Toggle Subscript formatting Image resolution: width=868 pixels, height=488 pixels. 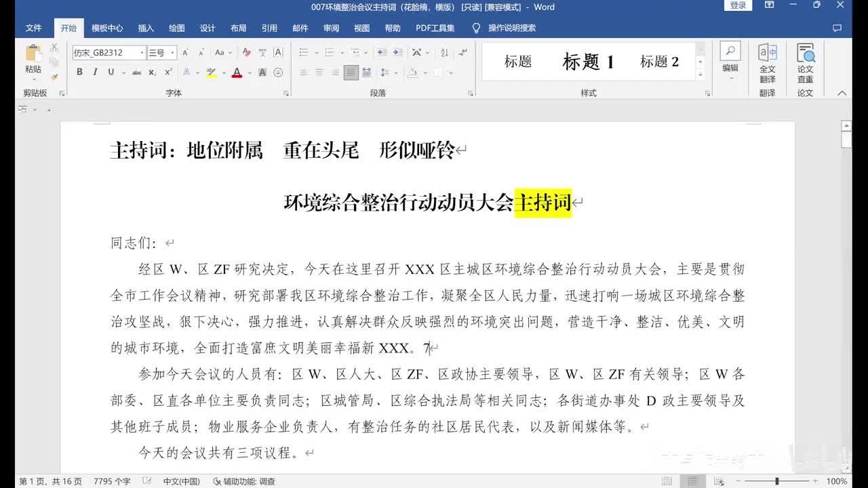pos(153,73)
